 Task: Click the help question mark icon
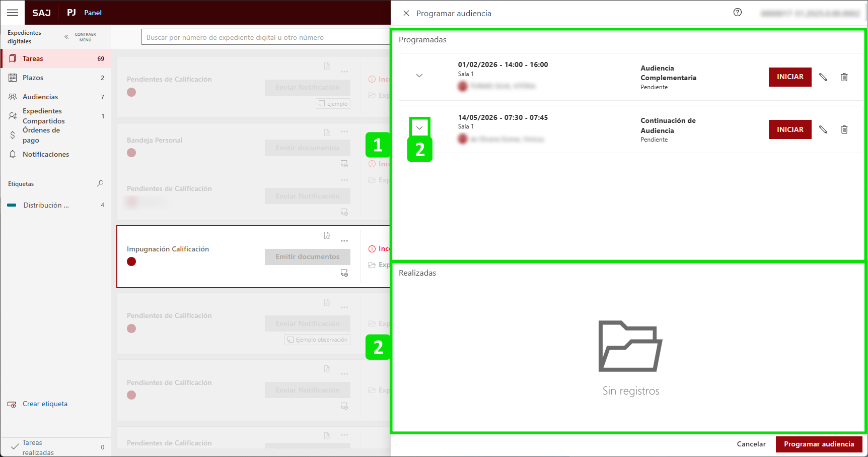pos(737,13)
